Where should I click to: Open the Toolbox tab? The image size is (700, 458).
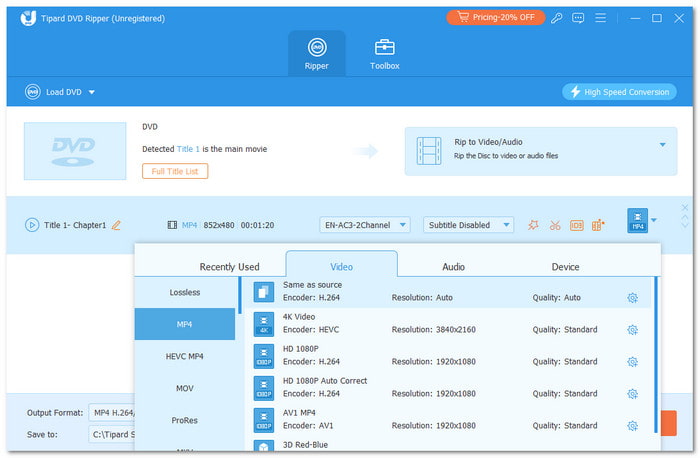(385, 54)
